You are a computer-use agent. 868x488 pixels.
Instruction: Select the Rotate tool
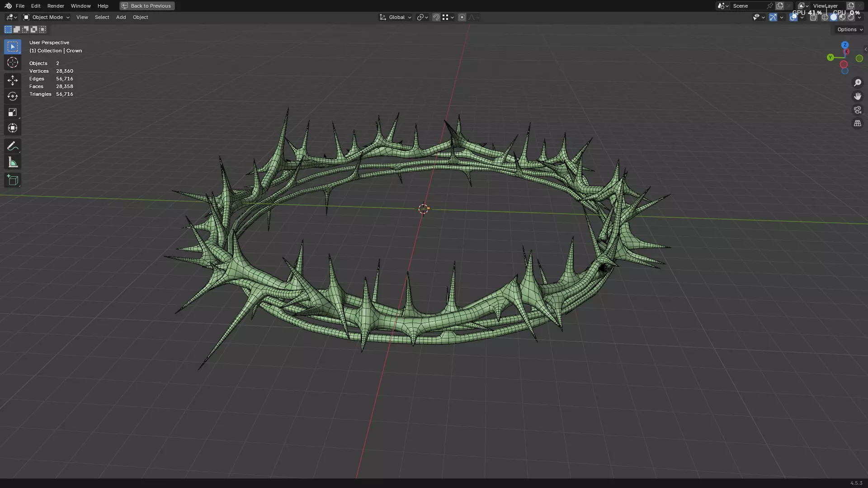13,96
